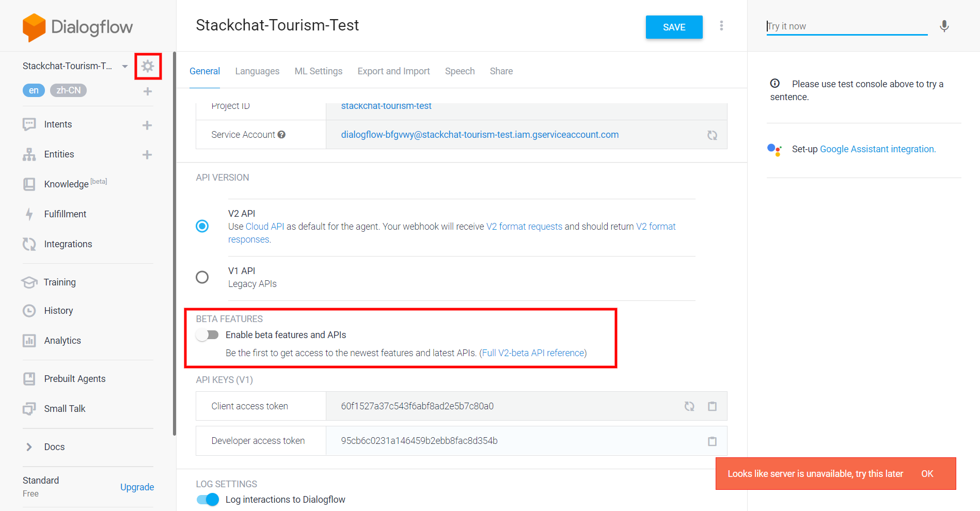
Task: Click the Intents chat bubble icon
Action: [29, 124]
